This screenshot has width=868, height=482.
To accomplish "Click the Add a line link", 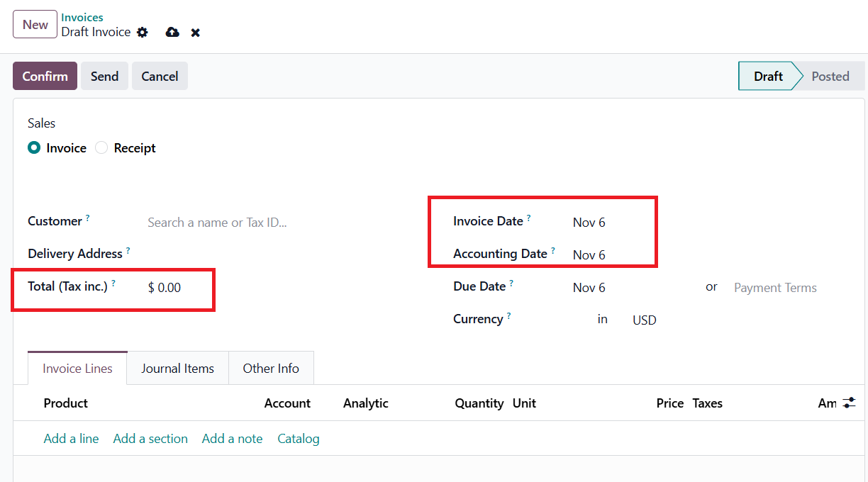I will point(71,439).
